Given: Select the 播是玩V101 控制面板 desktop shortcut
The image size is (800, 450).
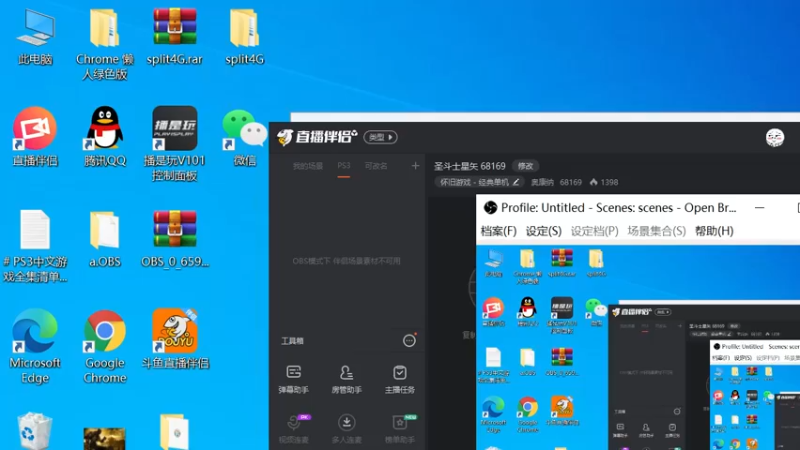Looking at the screenshot, I should [174, 144].
